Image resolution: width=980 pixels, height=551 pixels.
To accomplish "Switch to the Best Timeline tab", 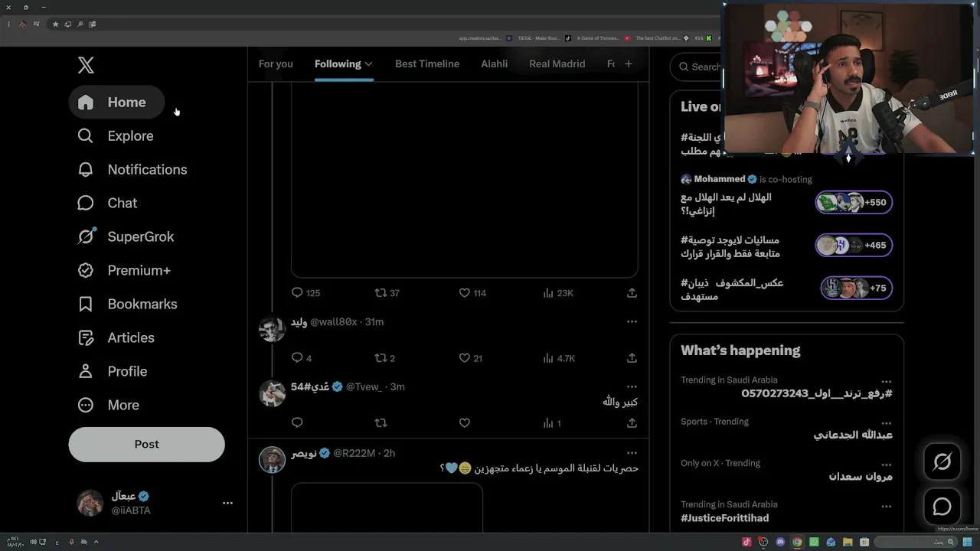I will pyautogui.click(x=427, y=64).
